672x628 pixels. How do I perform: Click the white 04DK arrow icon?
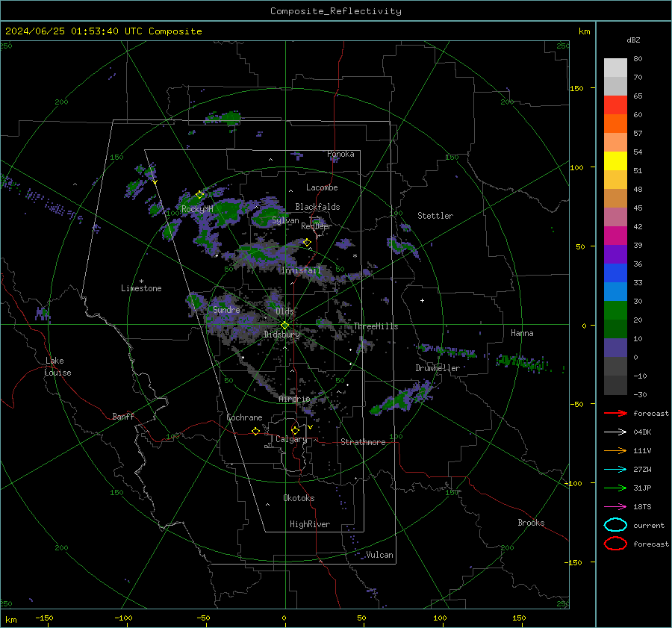[615, 432]
